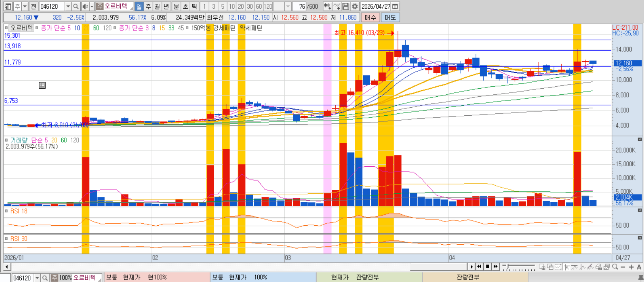Click the chart scroll left arrow
The image size is (644, 282).
pos(6,267)
